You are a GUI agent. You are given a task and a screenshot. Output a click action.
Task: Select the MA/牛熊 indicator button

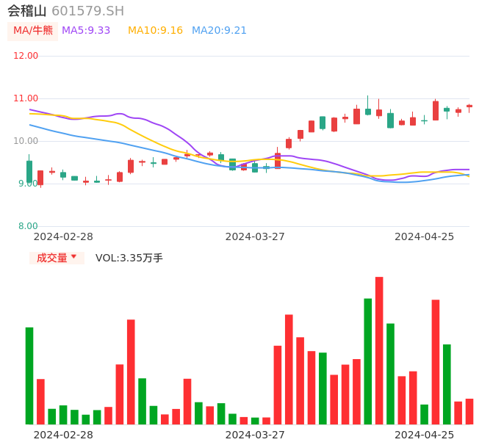click(x=32, y=31)
